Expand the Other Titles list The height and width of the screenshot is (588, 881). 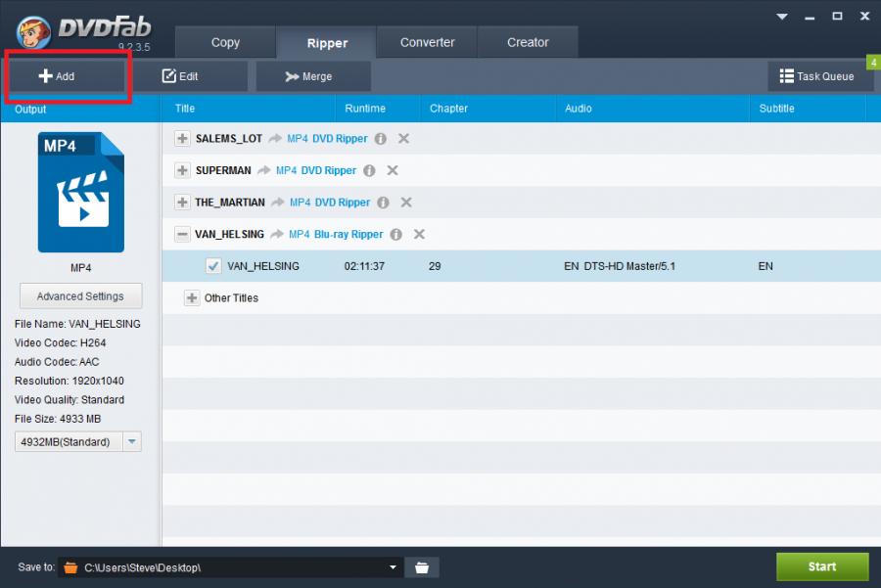tap(192, 298)
